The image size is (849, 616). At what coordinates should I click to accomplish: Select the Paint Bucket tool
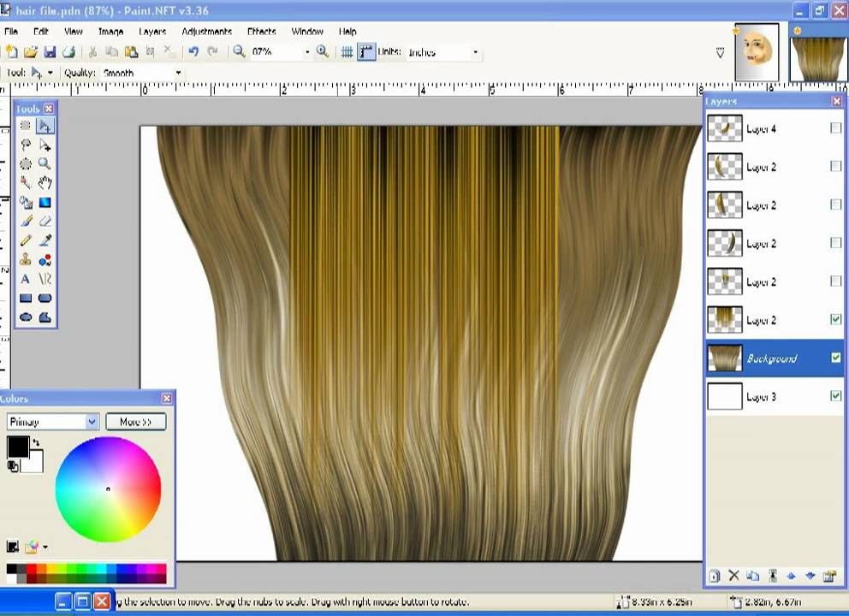click(x=26, y=203)
